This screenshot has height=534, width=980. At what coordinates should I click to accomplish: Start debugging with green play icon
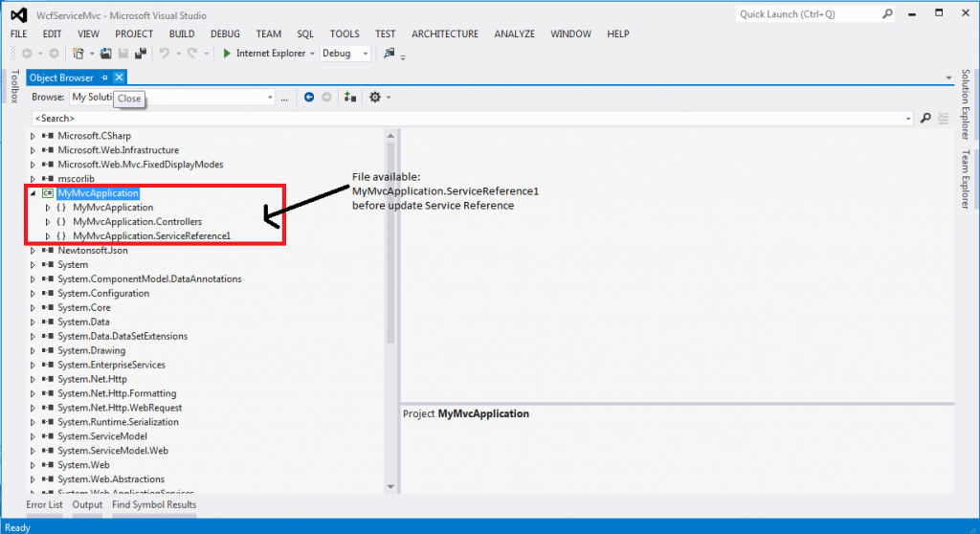click(x=227, y=54)
